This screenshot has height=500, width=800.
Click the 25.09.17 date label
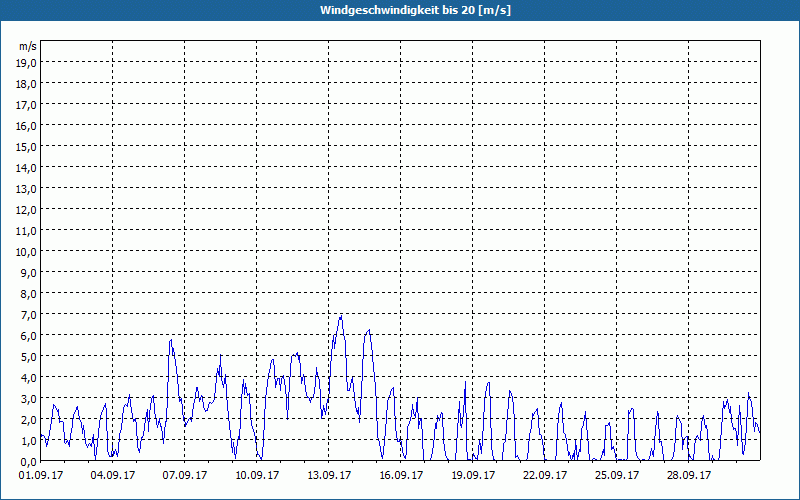617,476
